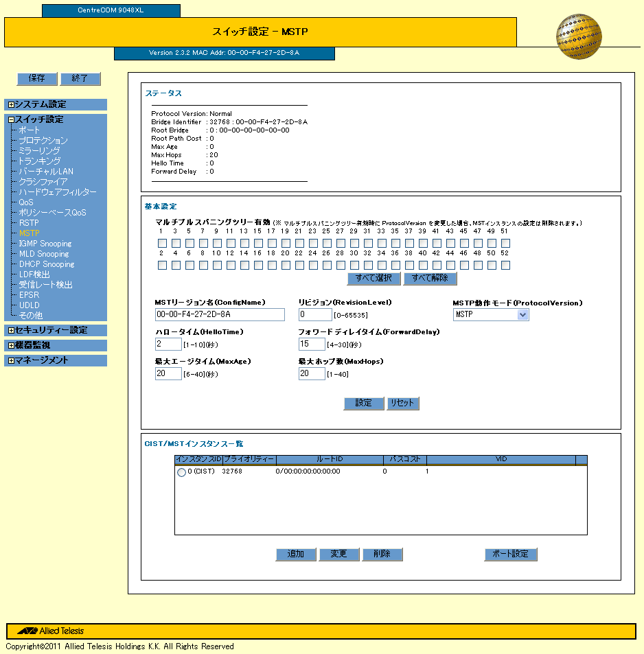Viewport: 644px width, 654px height.
Task: Open EPSR settings
Action: click(29, 295)
